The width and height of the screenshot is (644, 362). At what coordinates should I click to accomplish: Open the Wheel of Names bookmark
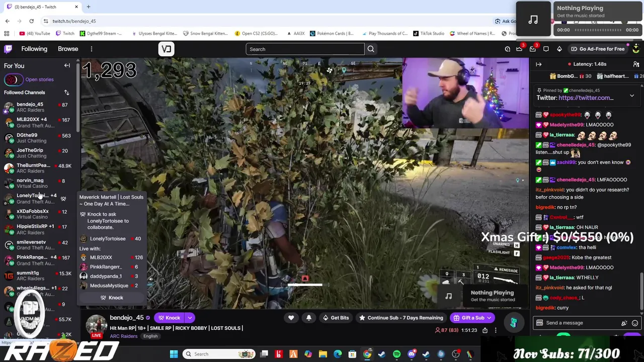473,34
